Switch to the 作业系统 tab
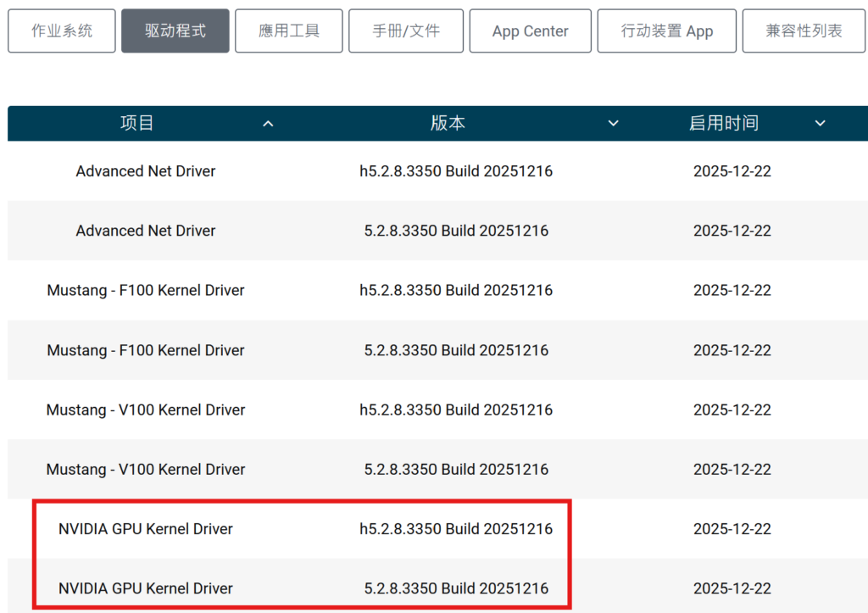Viewport: 868px width, 613px height. (x=62, y=31)
